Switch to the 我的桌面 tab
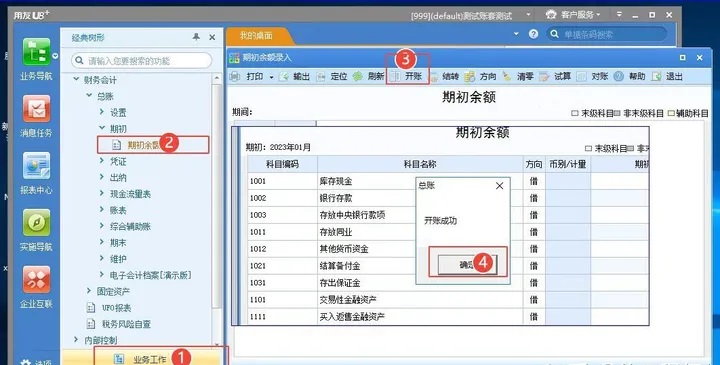Image resolution: width=720 pixels, height=365 pixels. pyautogui.click(x=257, y=36)
